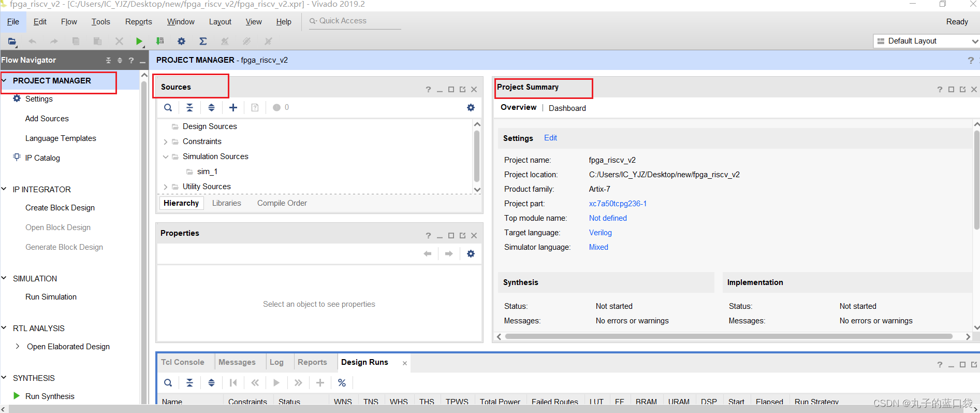The image size is (980, 413).
Task: Collapse the Simulation Sources folder
Action: (x=165, y=156)
